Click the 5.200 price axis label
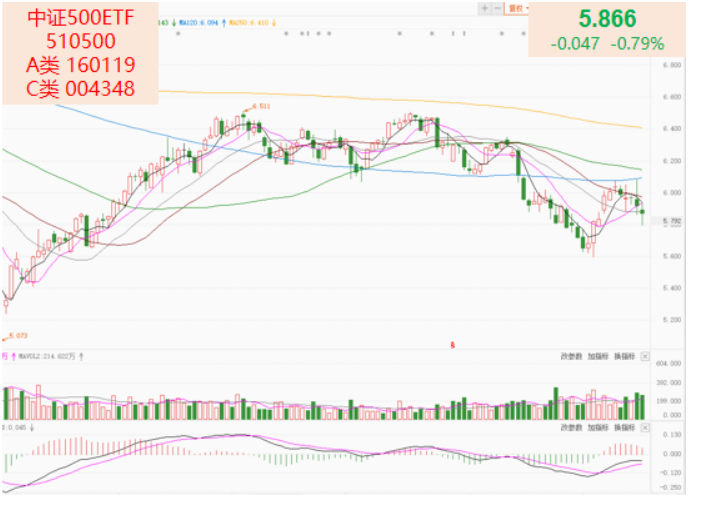706x506 pixels. click(x=672, y=320)
